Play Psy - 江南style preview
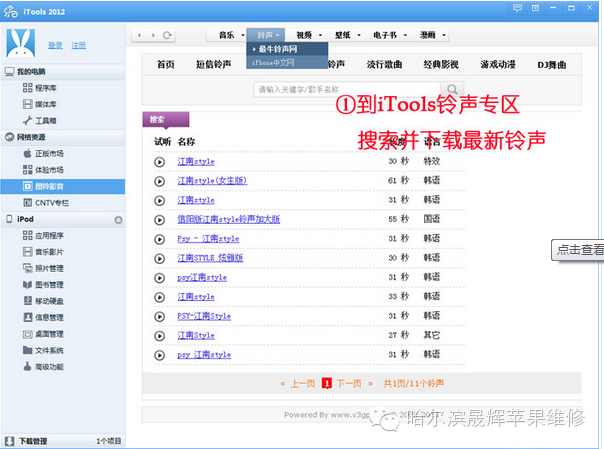Screen dimensions: 604x449 click(x=159, y=240)
